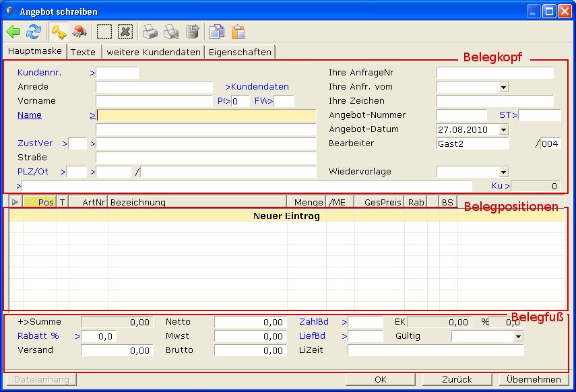Screen dimensions: 576x392
Task: Expand the Angebot-Datum date dropdown
Action: pyautogui.click(x=503, y=129)
